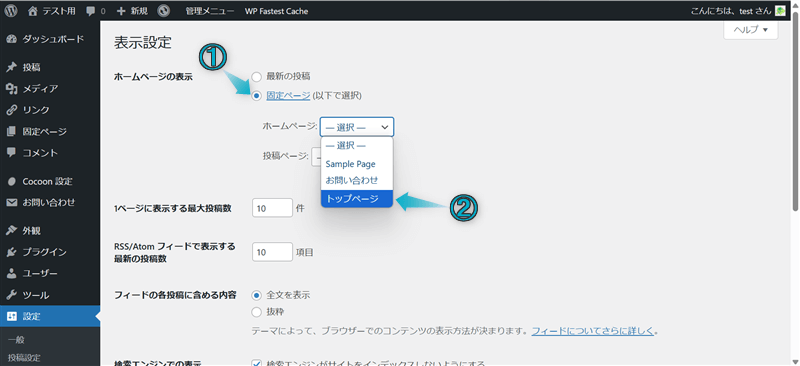800x366 pixels.
Task: Open 投稿設定 settings submenu
Action: point(24,357)
